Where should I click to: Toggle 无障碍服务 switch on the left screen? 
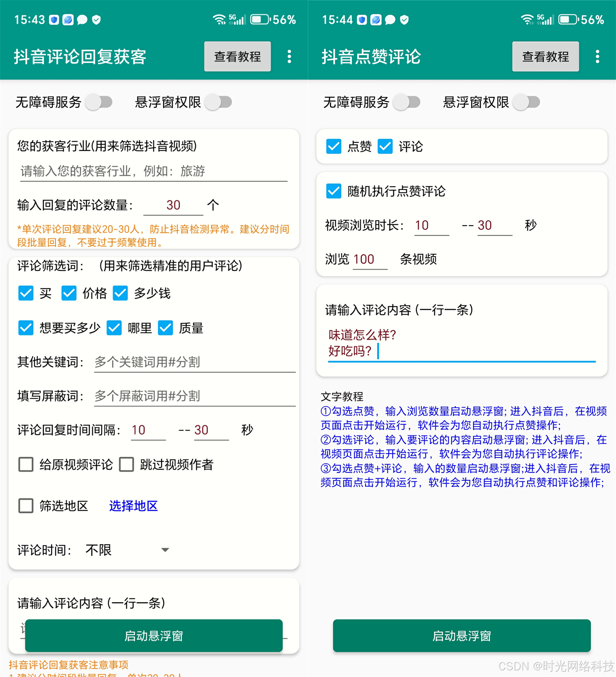click(x=98, y=102)
